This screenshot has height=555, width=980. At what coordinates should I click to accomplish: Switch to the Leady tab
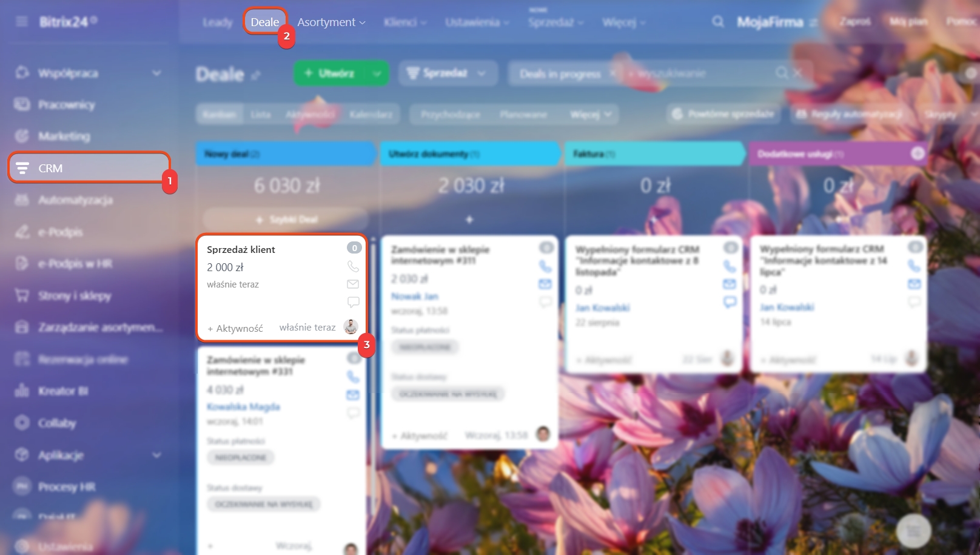pyautogui.click(x=217, y=22)
